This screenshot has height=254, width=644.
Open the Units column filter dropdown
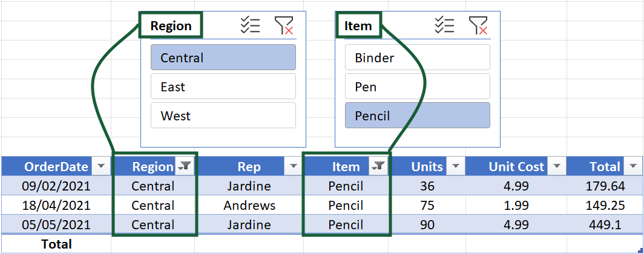[x=455, y=167]
